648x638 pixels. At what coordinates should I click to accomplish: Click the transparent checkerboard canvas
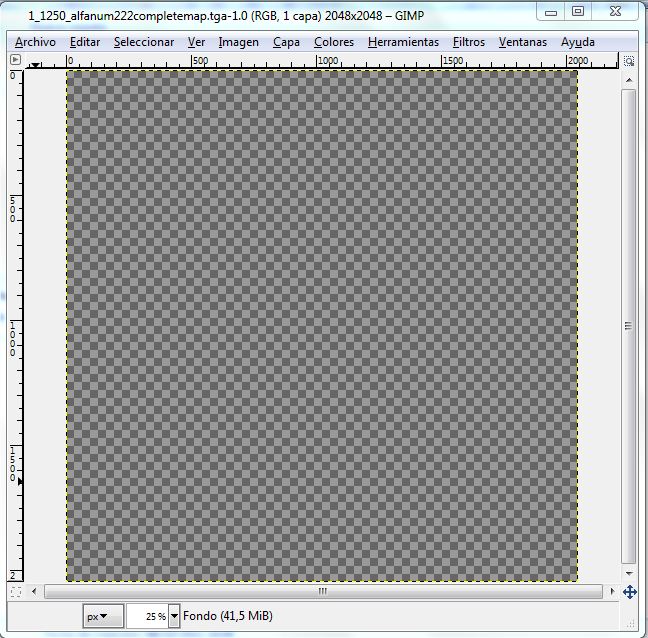tap(322, 325)
